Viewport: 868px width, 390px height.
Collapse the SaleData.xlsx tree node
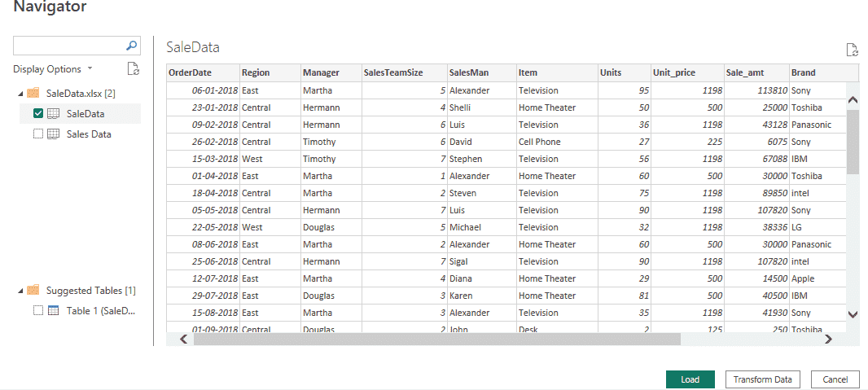click(20, 94)
